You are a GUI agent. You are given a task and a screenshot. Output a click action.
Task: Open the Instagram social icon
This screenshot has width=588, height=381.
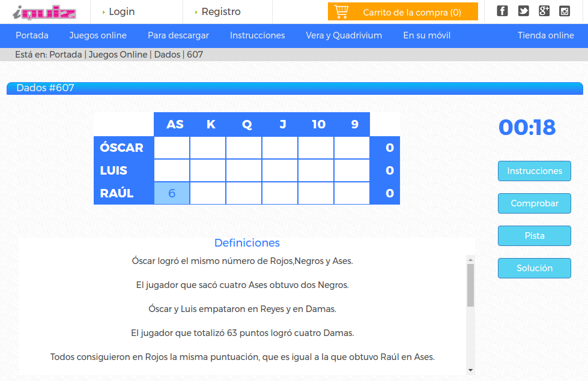565,11
